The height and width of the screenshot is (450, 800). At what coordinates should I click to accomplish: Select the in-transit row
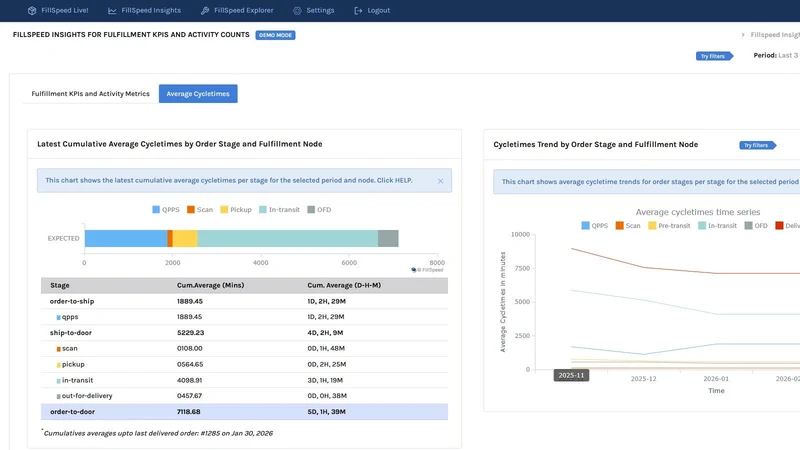[244, 380]
